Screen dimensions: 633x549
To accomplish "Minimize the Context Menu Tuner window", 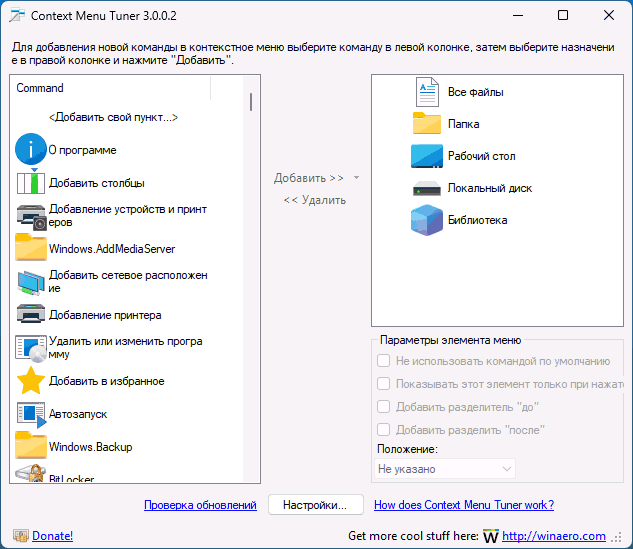I will [518, 15].
